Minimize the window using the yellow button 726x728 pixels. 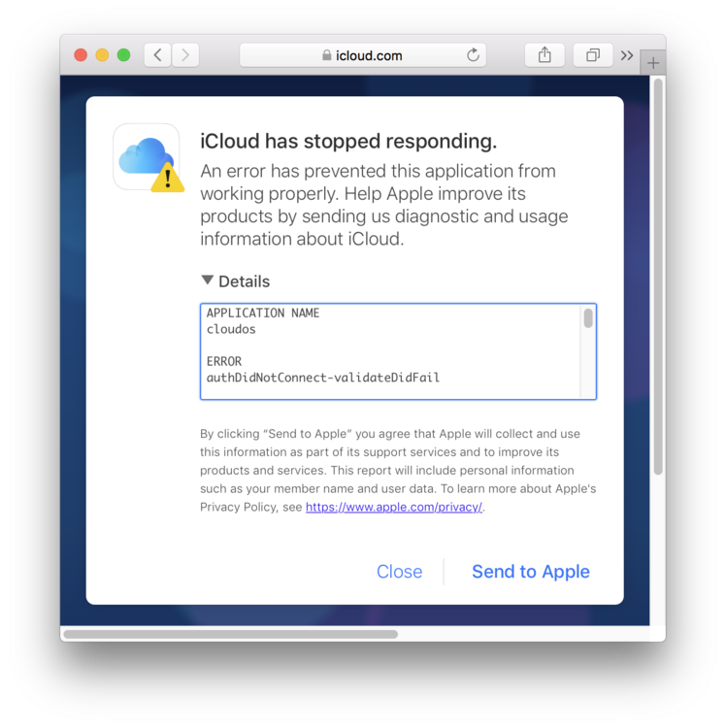click(102, 55)
